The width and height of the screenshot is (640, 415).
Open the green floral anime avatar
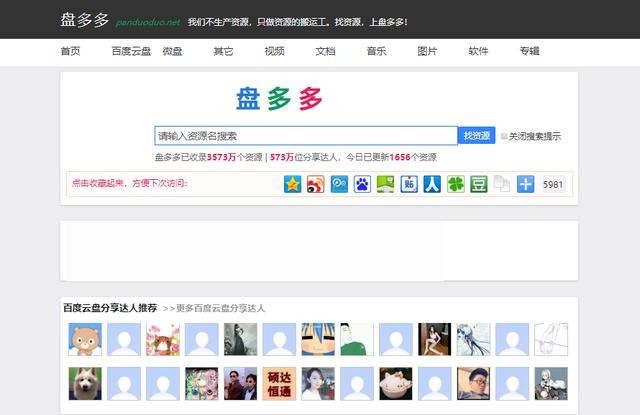tap(202, 384)
